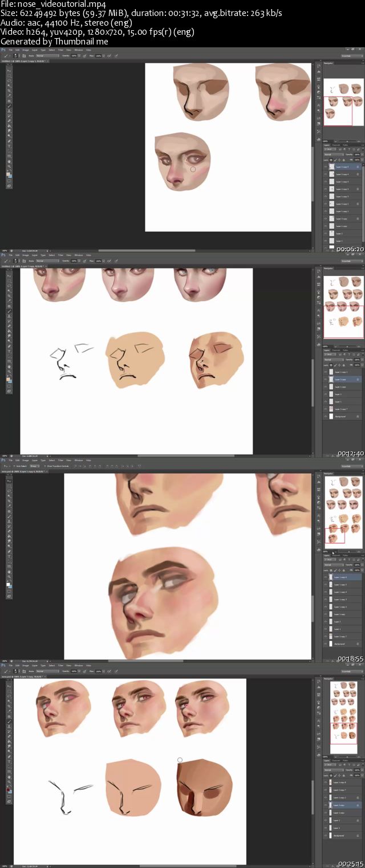Hide Layer 1 copy 6 in the 00:18:55 frame
The width and height of the screenshot is (365, 868).
pyautogui.click(x=326, y=577)
